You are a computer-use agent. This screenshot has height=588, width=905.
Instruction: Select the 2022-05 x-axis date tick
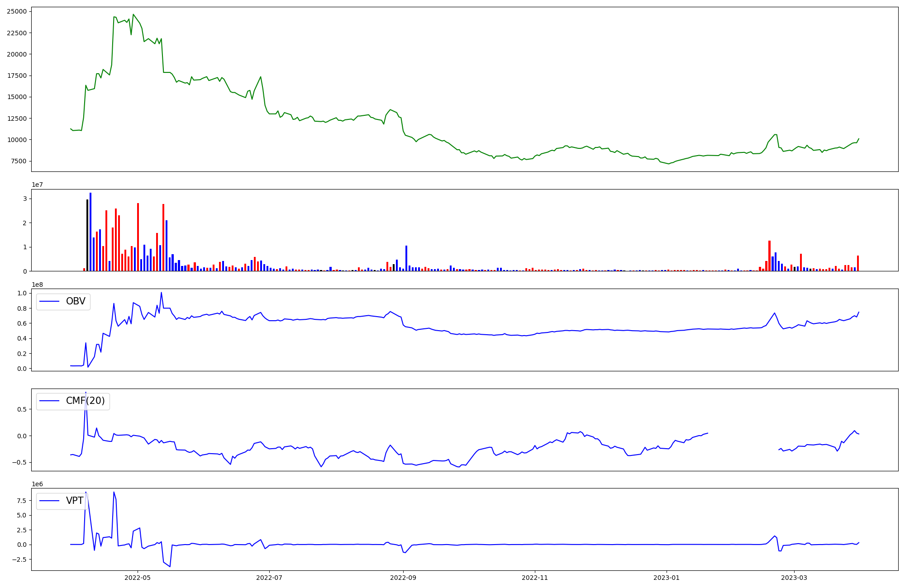[138, 578]
